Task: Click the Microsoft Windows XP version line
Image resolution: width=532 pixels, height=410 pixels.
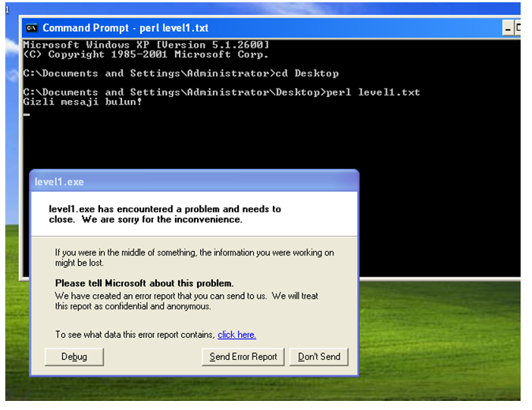Action: click(x=146, y=45)
